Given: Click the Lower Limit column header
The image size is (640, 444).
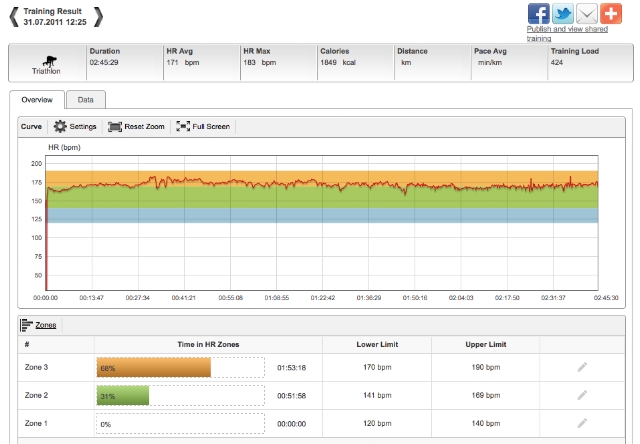Looking at the screenshot, I should (377, 344).
